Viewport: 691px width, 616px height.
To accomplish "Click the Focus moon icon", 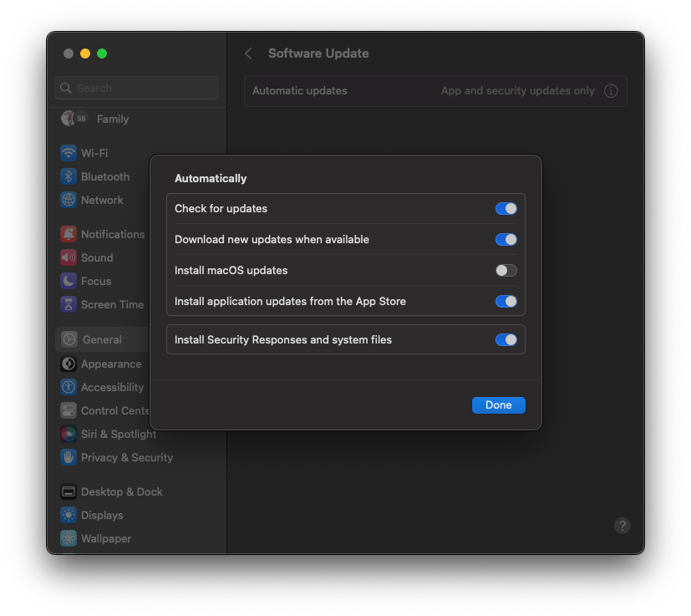I will (69, 281).
